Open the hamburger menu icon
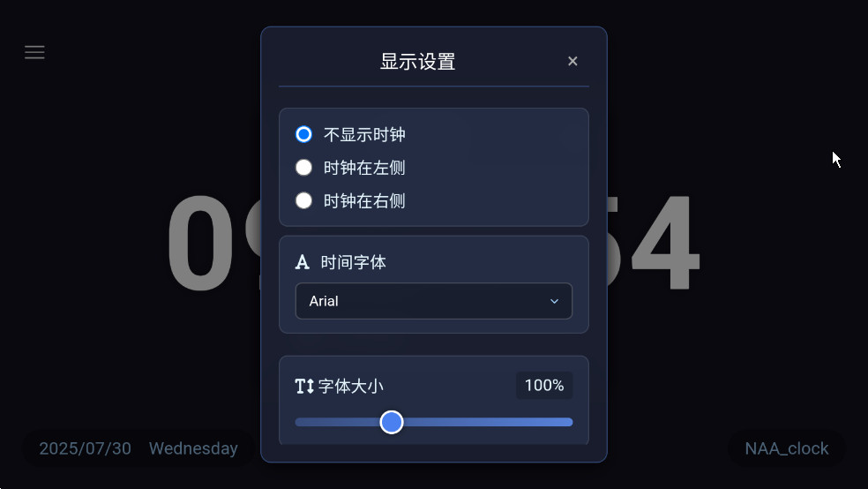Screen dimensions: 868x489 click(x=34, y=52)
